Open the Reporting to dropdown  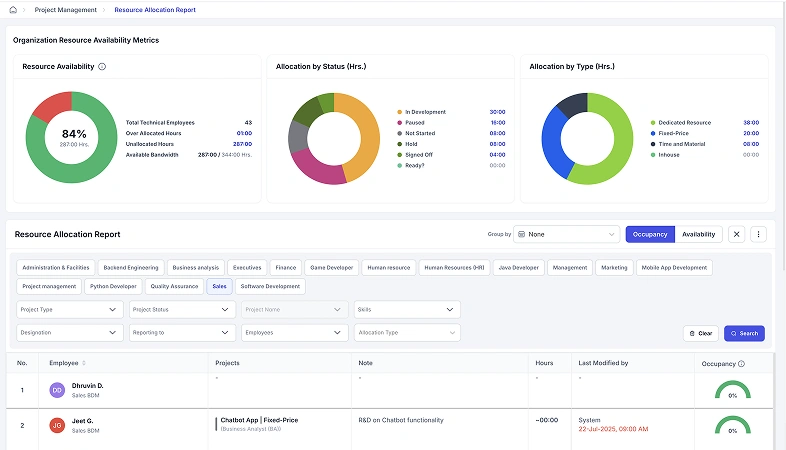182,332
